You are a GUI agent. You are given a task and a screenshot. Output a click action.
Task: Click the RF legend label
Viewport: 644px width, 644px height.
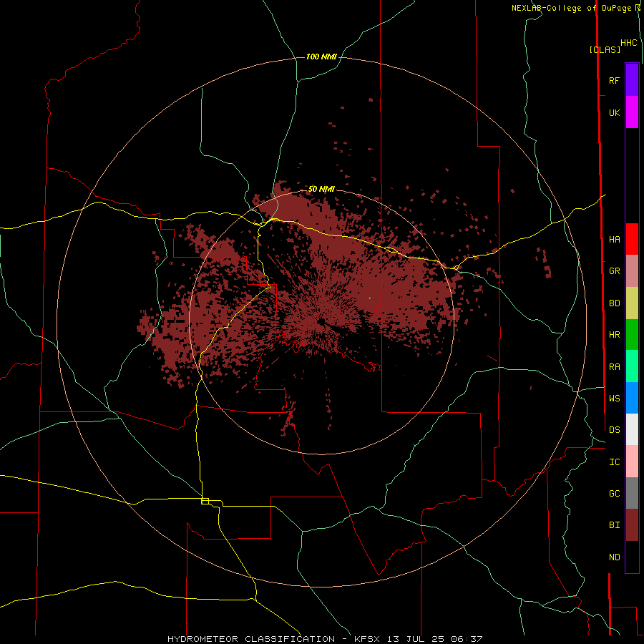click(x=614, y=80)
